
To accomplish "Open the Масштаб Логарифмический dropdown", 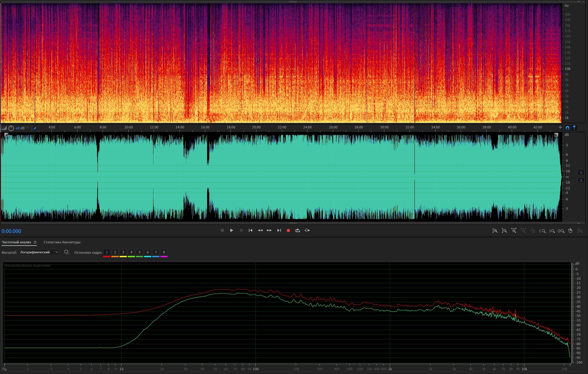I will pyautogui.click(x=39, y=252).
